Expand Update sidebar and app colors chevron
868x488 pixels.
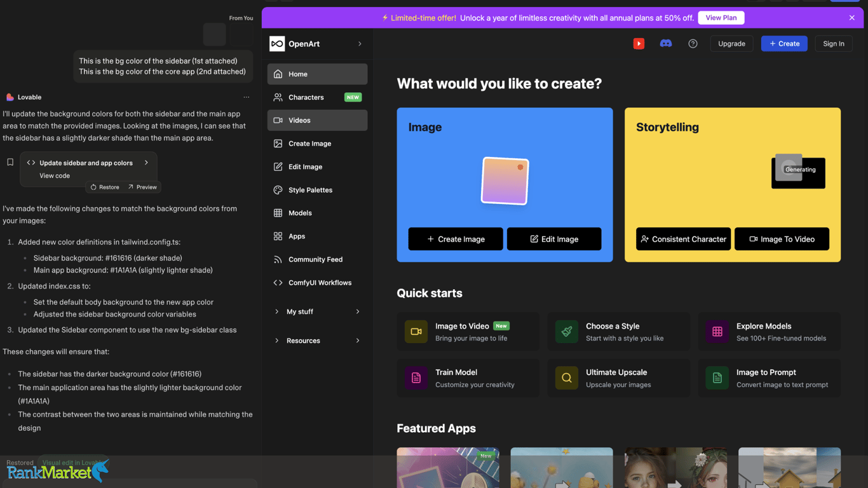146,163
